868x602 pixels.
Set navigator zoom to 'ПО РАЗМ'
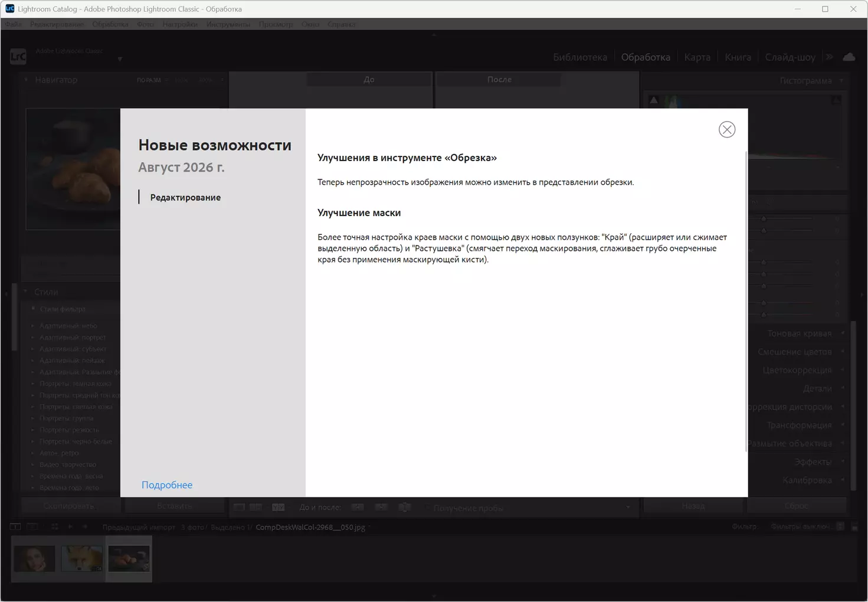[149, 80]
